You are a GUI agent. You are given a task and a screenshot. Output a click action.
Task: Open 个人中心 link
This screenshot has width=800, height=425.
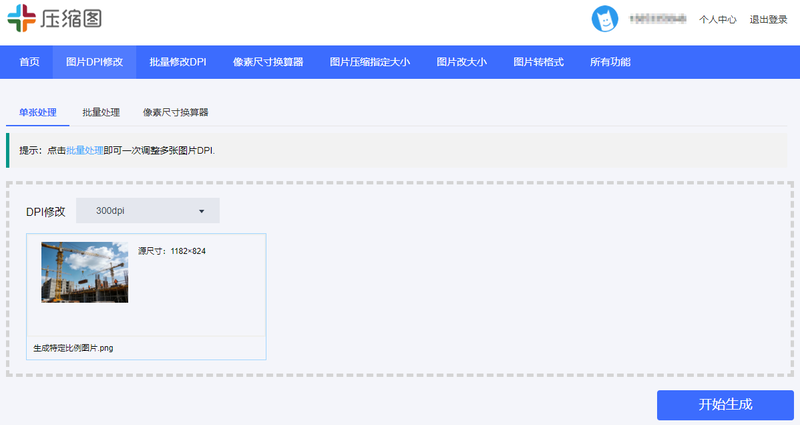(718, 19)
